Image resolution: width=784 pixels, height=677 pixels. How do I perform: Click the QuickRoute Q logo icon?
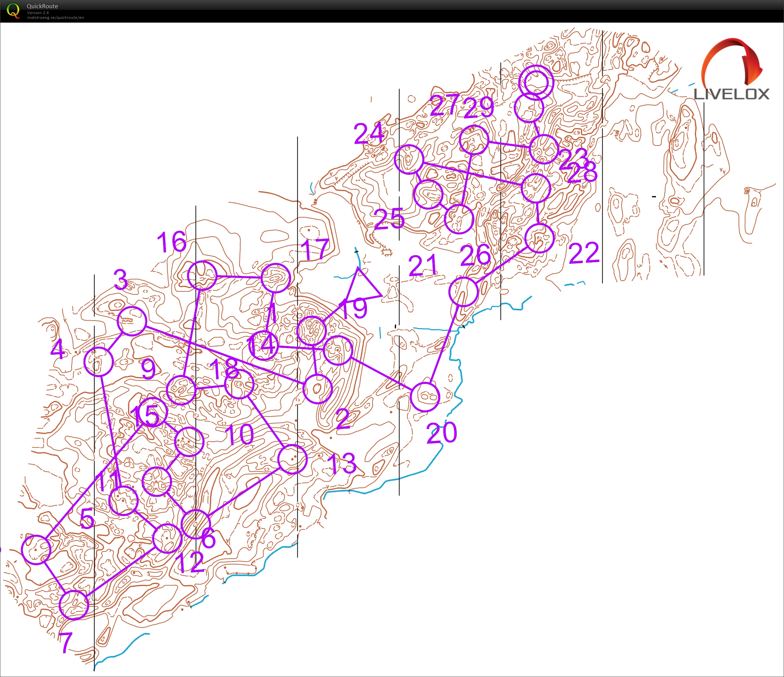coord(13,11)
